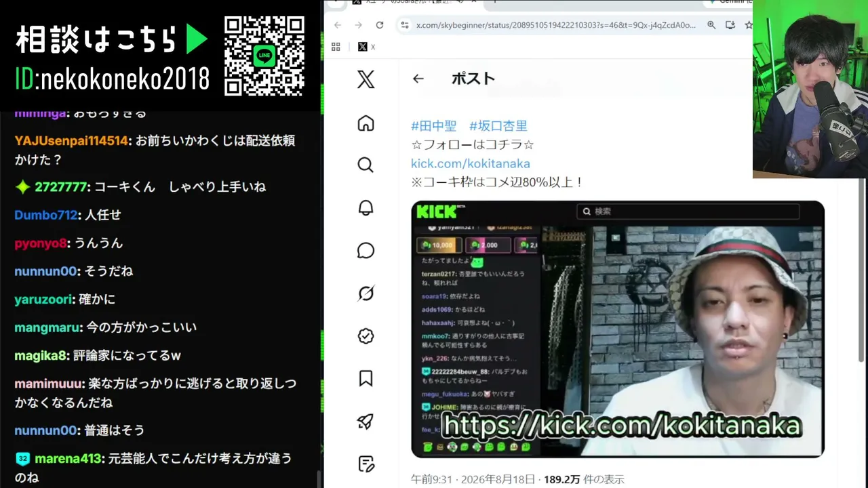The image size is (868, 488).
Task: Click chat username YAJUsenpai114514
Action: pyautogui.click(x=71, y=141)
